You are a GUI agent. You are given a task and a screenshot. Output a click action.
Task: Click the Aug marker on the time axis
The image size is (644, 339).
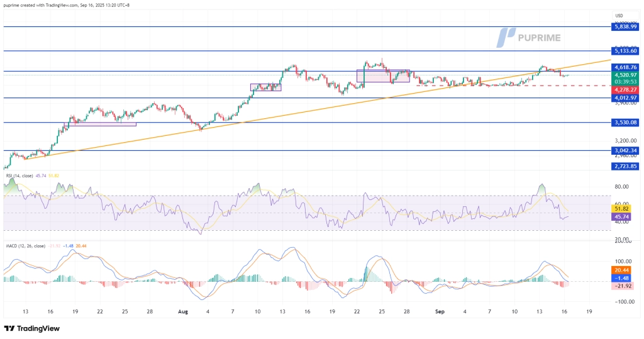point(183,311)
